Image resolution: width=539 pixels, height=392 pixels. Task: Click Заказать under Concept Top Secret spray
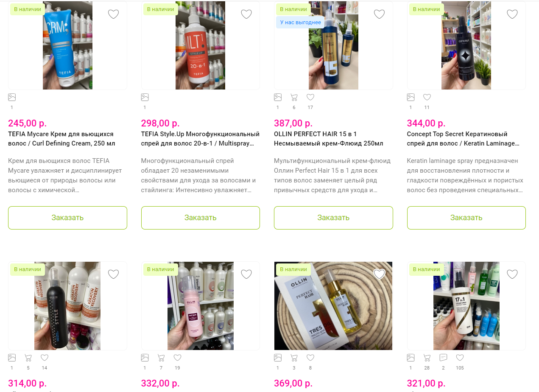pos(466,218)
